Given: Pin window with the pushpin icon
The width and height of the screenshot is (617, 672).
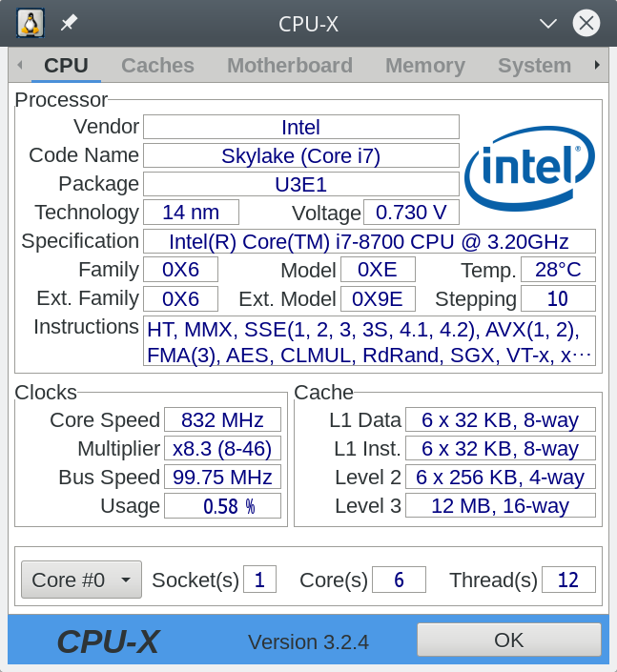Looking at the screenshot, I should click(69, 23).
